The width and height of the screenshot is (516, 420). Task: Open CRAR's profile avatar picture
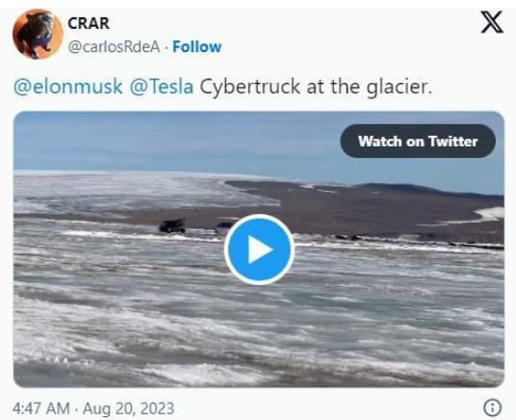point(38,34)
